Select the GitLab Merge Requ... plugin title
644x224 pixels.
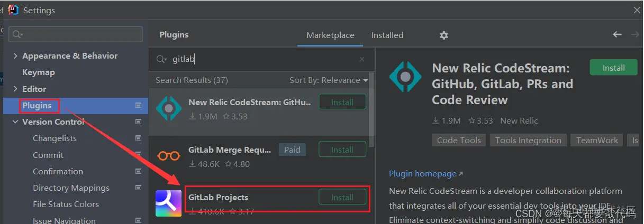pyautogui.click(x=230, y=150)
